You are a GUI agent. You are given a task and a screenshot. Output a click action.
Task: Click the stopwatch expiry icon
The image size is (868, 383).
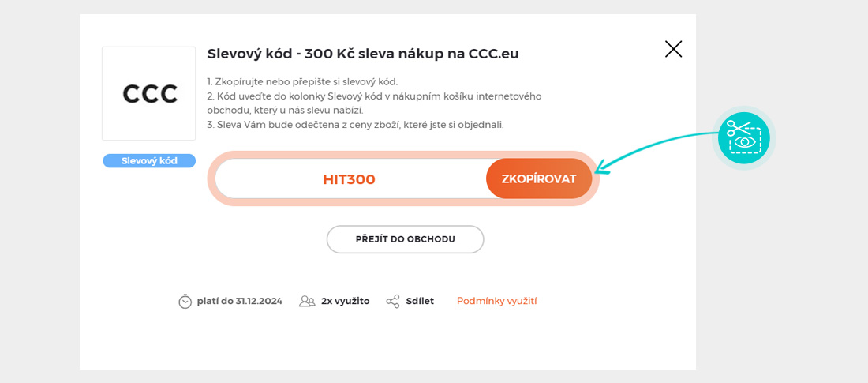pyautogui.click(x=185, y=301)
